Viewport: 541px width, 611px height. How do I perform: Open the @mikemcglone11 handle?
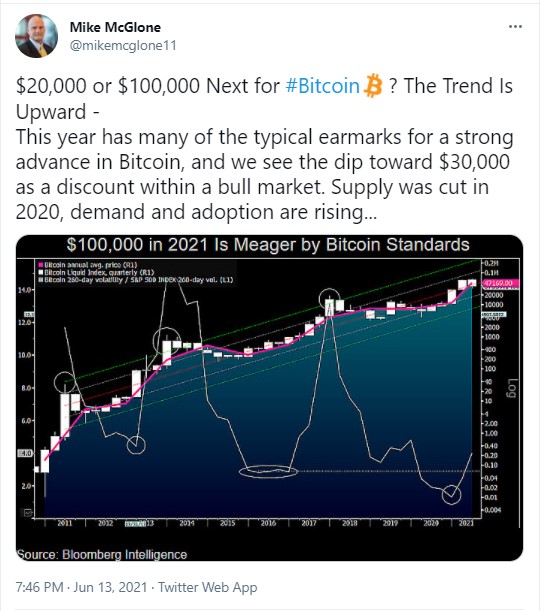point(123,45)
